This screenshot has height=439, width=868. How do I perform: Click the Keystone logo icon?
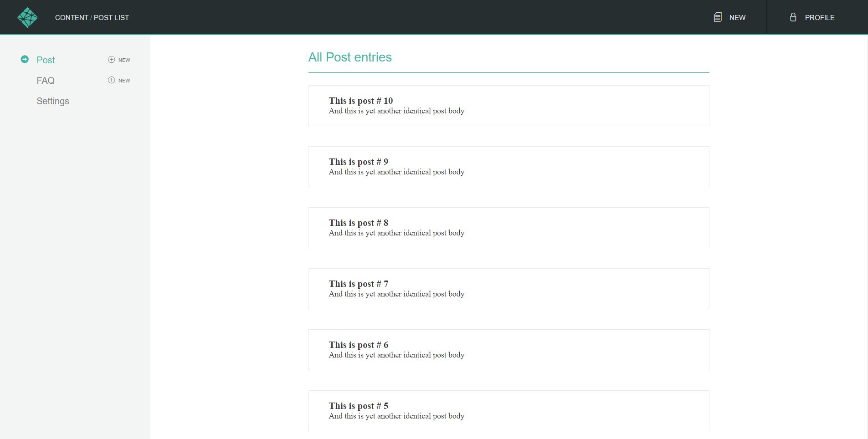(x=27, y=17)
